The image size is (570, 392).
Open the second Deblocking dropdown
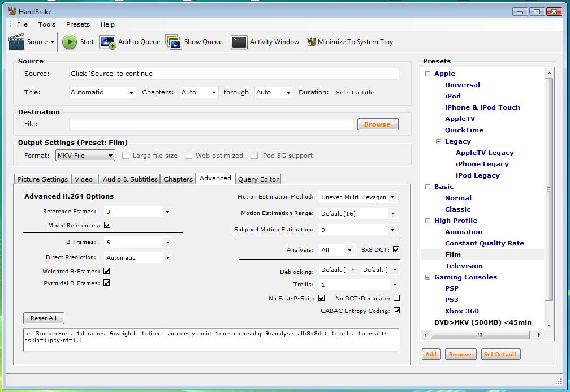[380, 269]
